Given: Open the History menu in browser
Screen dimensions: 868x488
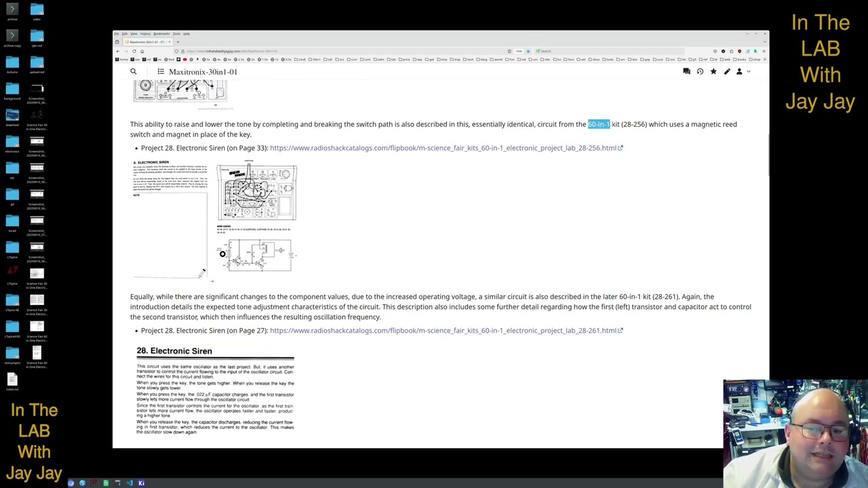Looking at the screenshot, I should tap(146, 34).
